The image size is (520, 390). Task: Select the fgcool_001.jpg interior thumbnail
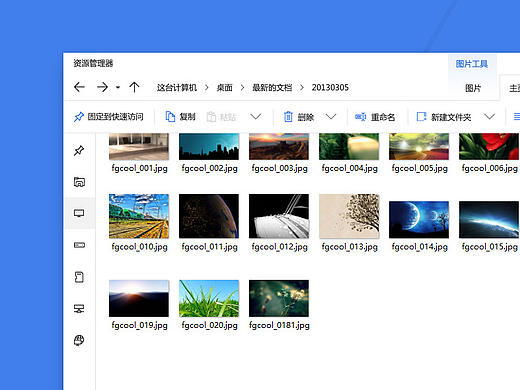pos(139,146)
